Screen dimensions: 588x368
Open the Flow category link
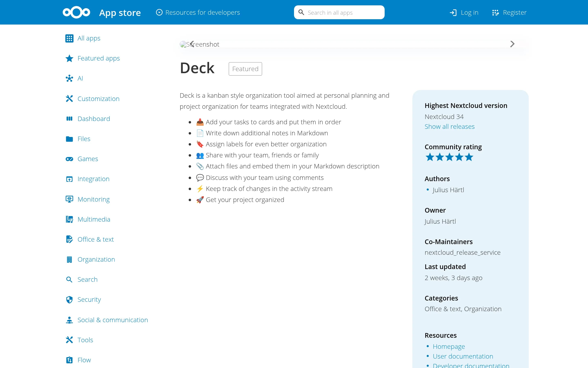click(84, 360)
